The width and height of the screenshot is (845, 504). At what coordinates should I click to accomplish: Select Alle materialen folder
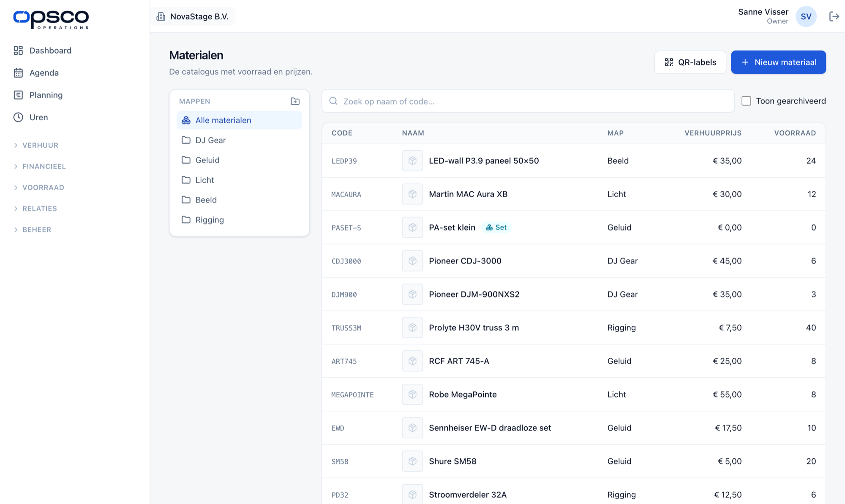coord(239,120)
